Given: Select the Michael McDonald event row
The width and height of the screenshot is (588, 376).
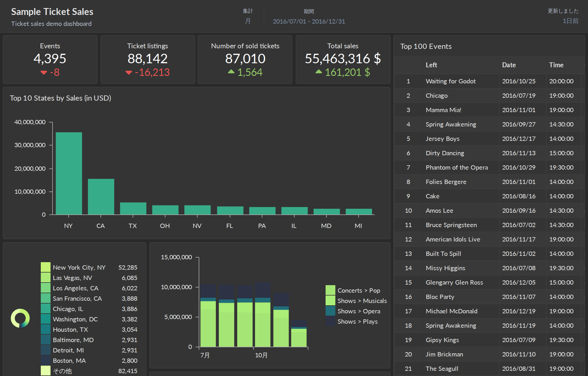Looking at the screenshot, I should [x=489, y=311].
